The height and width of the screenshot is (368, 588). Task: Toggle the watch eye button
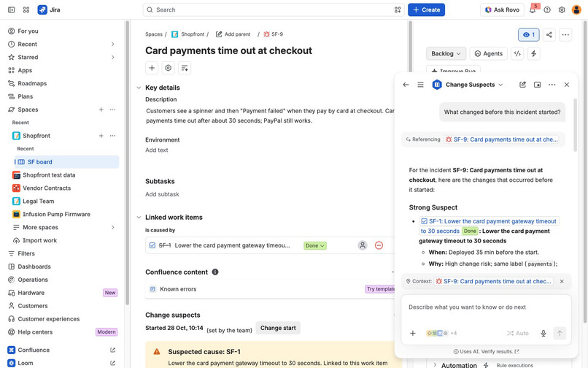(x=529, y=35)
